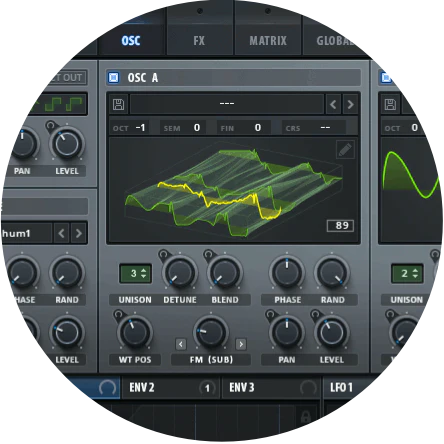Click OSC B sine waveform display

[412, 190]
